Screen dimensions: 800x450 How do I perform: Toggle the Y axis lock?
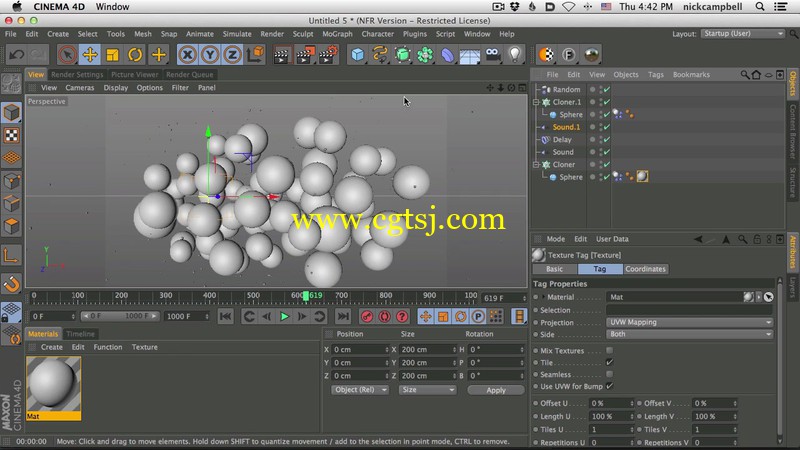tap(210, 55)
